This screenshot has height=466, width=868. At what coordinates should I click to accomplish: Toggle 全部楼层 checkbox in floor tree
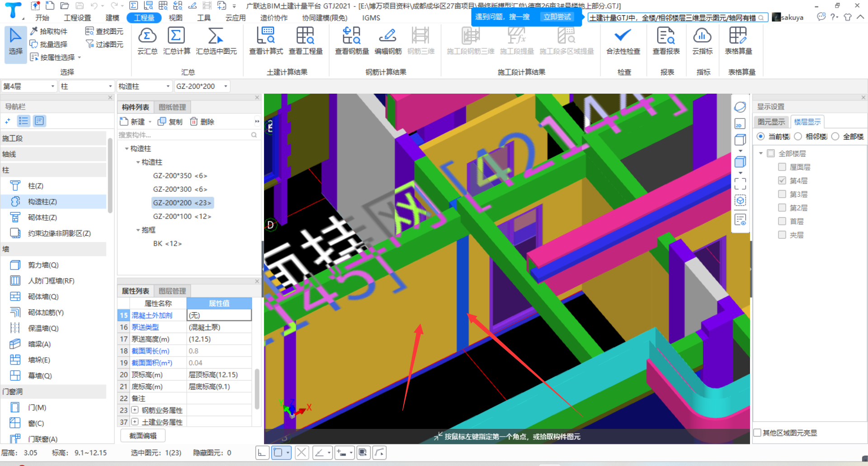click(x=771, y=153)
